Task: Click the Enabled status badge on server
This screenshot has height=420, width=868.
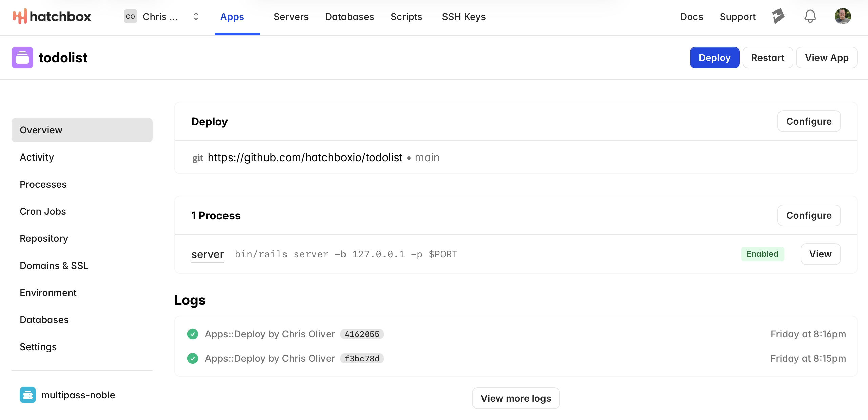Action: pyautogui.click(x=762, y=254)
